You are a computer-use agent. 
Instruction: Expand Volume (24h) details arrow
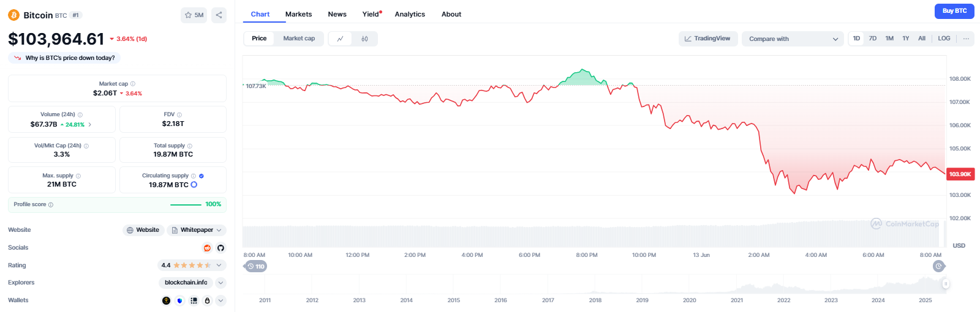(x=90, y=124)
